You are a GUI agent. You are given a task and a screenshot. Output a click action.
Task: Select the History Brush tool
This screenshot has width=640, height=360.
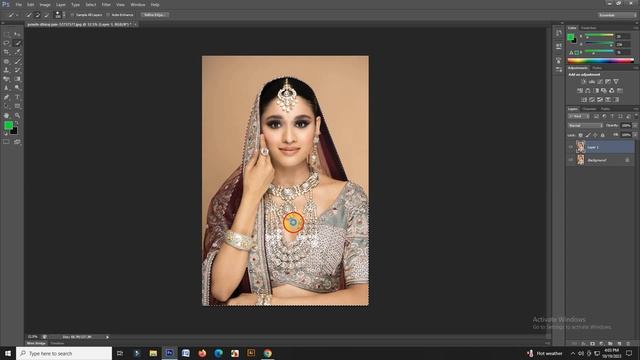tap(17, 70)
